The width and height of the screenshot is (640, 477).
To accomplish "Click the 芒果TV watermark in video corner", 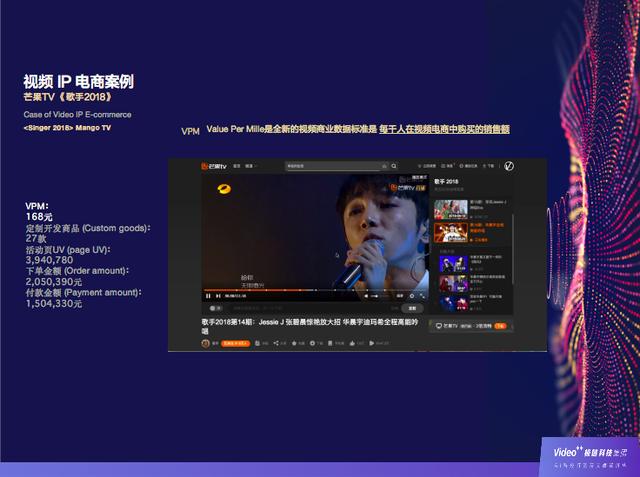I will tap(407, 187).
